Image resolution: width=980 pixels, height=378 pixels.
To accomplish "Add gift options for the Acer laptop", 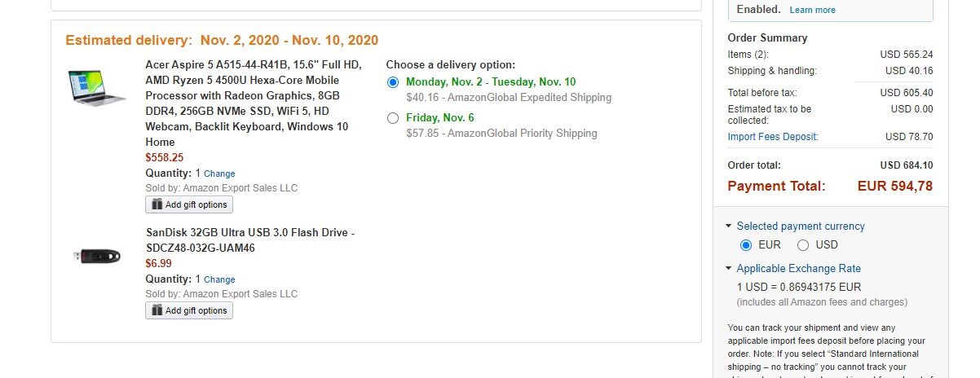I will 189,204.
